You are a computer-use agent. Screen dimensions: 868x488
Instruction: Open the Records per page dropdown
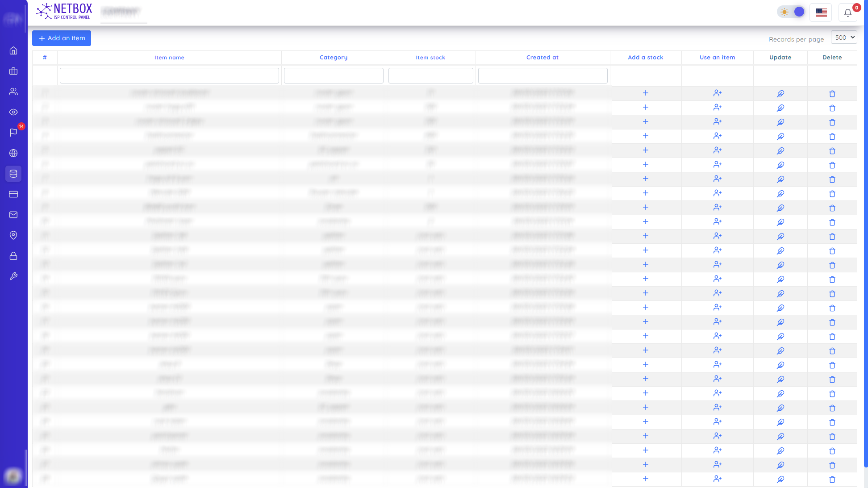coord(843,38)
